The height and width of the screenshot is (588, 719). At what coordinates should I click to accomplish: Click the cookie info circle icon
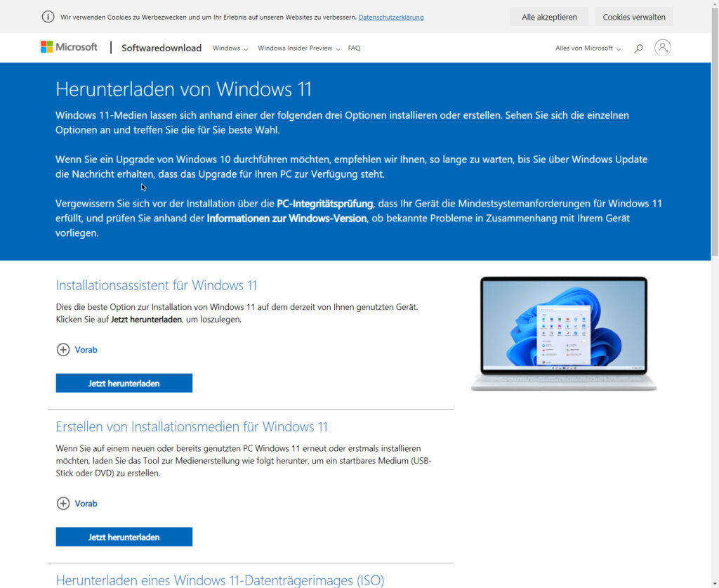[x=48, y=17]
